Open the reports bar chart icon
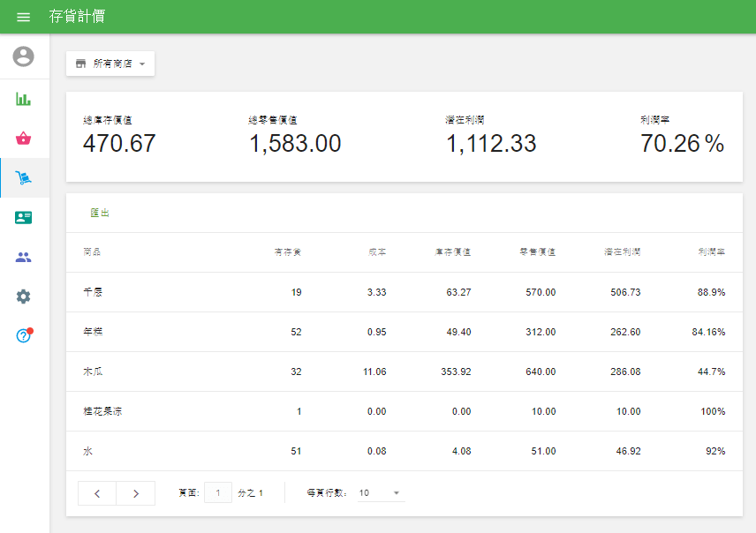The height and width of the screenshot is (533, 756). [x=24, y=98]
